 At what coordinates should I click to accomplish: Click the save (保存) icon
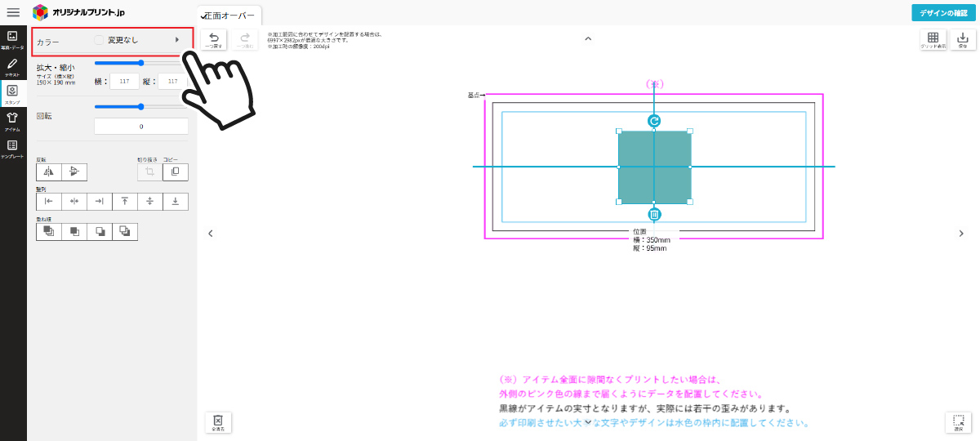click(962, 40)
